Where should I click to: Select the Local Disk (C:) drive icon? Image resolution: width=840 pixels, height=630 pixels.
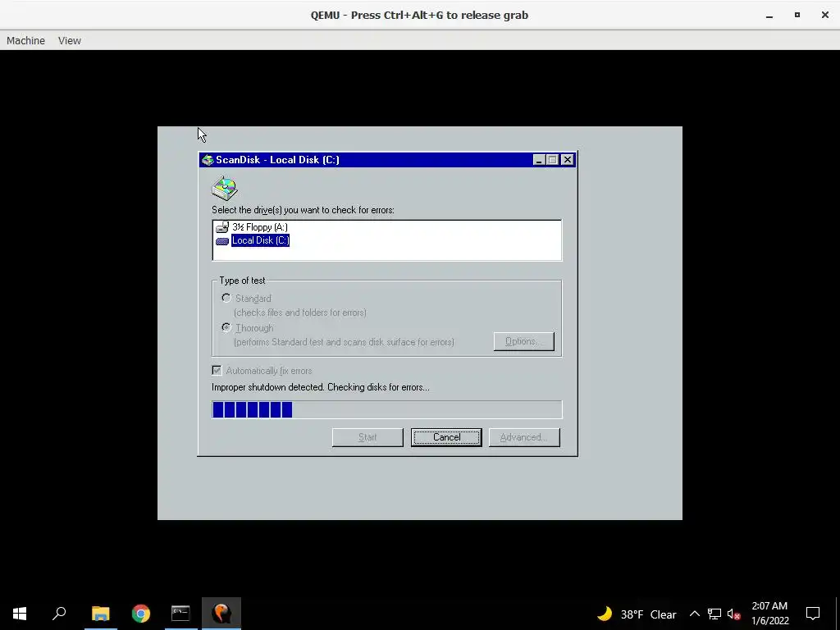tap(222, 241)
